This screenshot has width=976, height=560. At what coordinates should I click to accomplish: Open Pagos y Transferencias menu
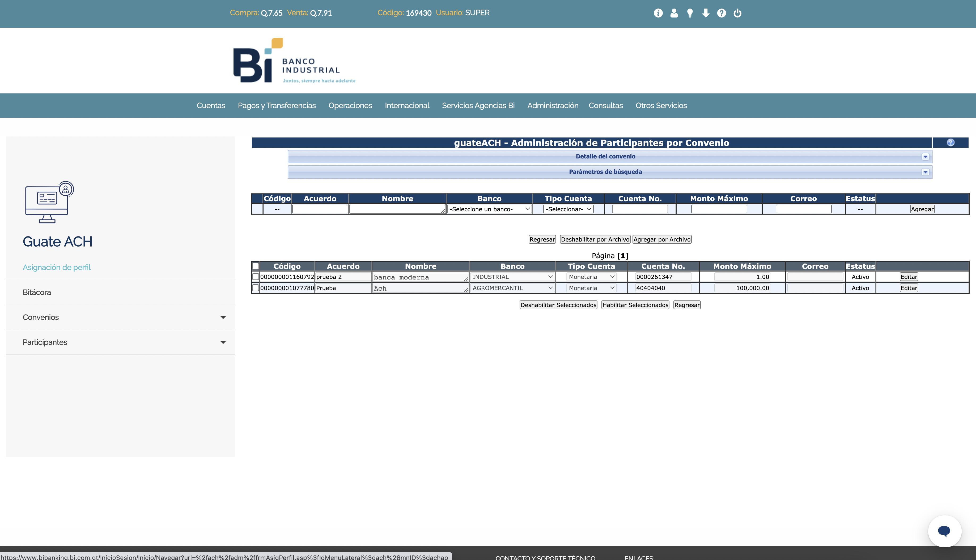pos(277,105)
